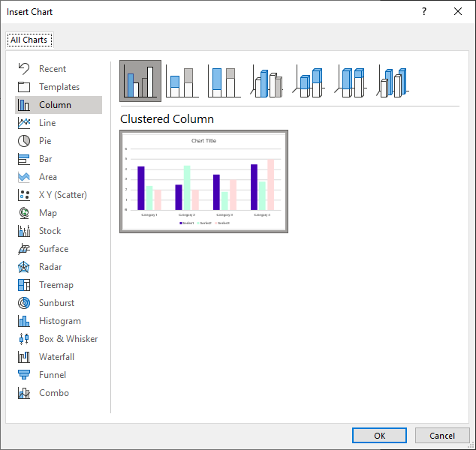Pick the 3-D 100% Stacked Column icon
This screenshot has height=450, width=476.
point(351,81)
